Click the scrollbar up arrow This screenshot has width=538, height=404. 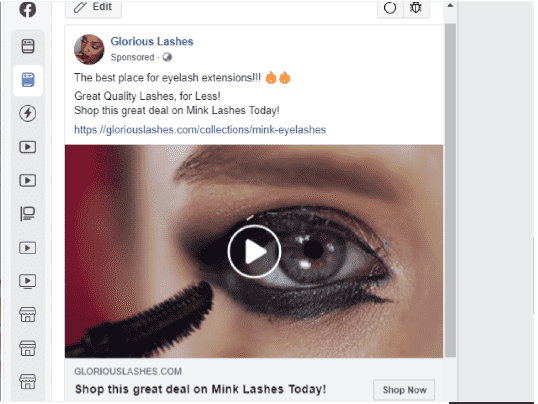click(450, 5)
